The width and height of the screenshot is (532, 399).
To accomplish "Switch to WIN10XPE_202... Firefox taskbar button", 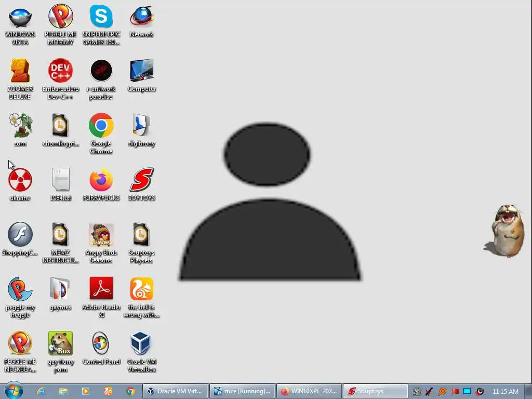I will click(309, 391).
